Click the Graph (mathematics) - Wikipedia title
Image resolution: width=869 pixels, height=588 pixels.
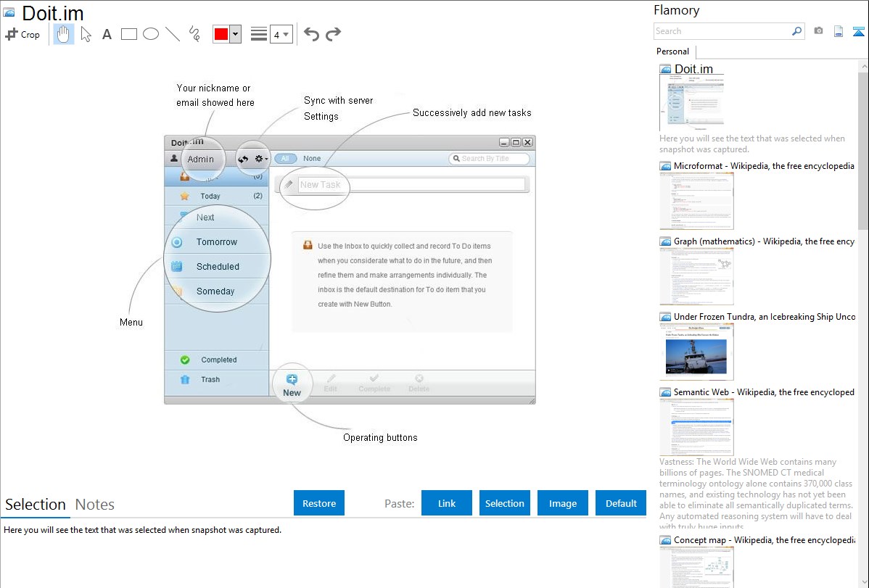click(764, 241)
